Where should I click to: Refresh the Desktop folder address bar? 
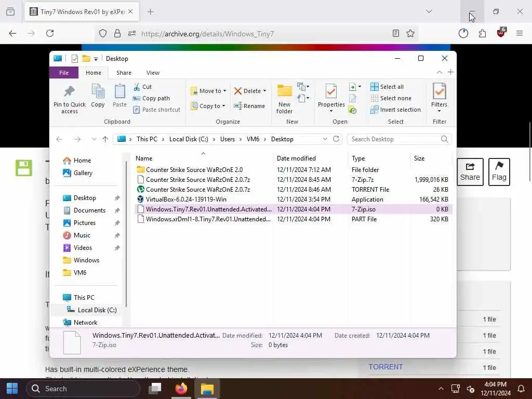336,139
